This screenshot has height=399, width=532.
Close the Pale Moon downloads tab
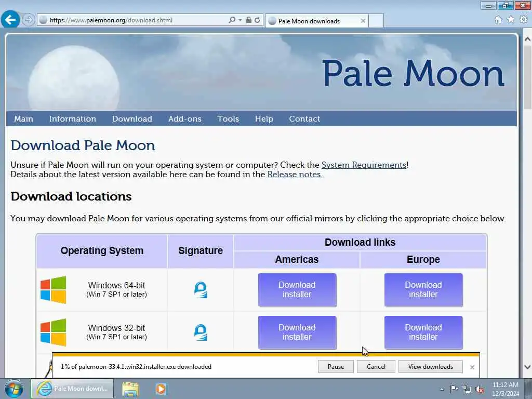tap(363, 21)
